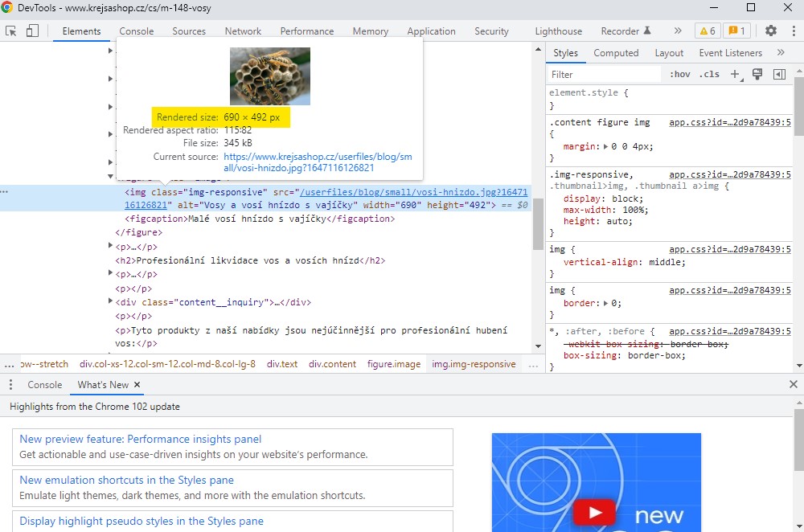
Task: Open the Computed styles tab
Action: (x=616, y=53)
